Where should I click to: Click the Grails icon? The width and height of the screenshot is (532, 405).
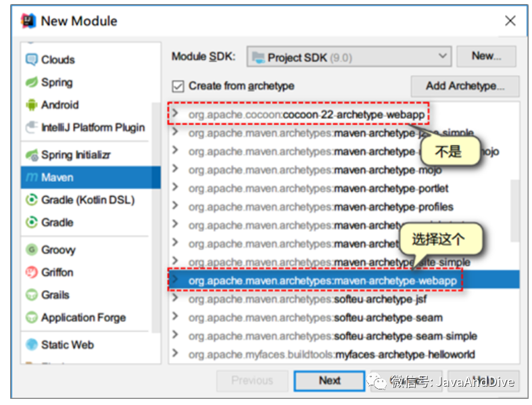[x=32, y=295]
